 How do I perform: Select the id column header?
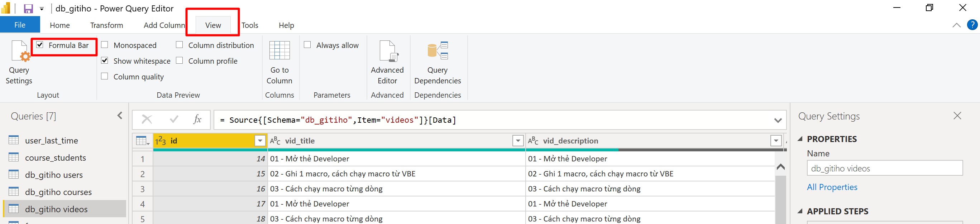(x=210, y=141)
